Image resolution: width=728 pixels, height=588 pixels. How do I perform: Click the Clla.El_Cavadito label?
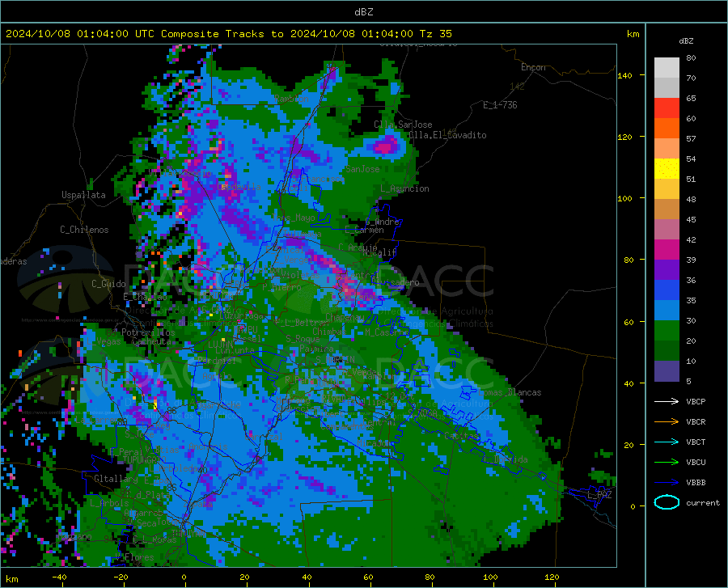tap(447, 135)
